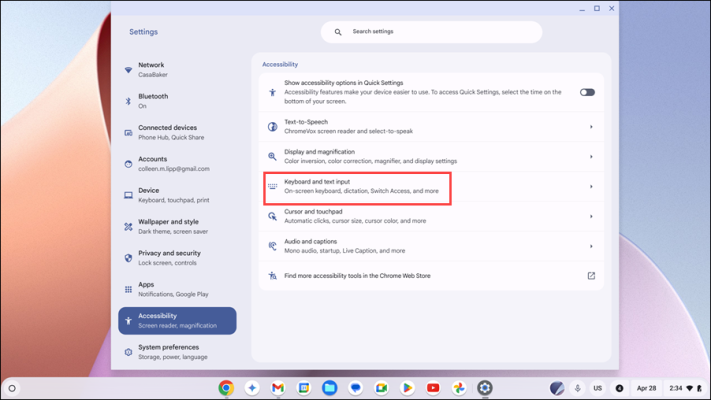Click the search magnifier icon in Settings
The width and height of the screenshot is (711, 400).
click(x=338, y=32)
